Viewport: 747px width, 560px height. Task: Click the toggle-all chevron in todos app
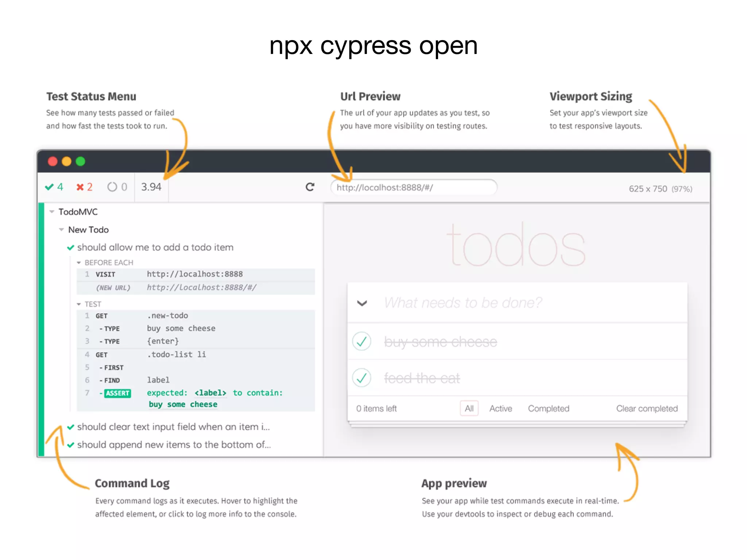click(362, 303)
